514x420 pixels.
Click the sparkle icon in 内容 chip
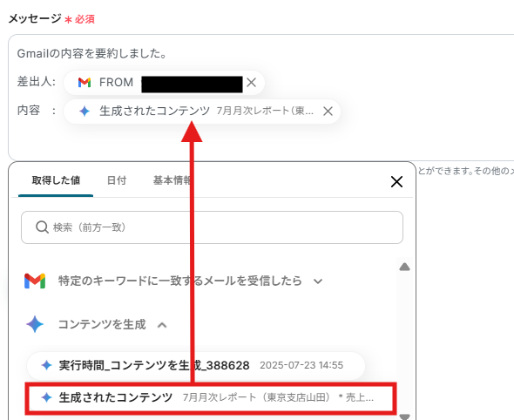point(85,112)
